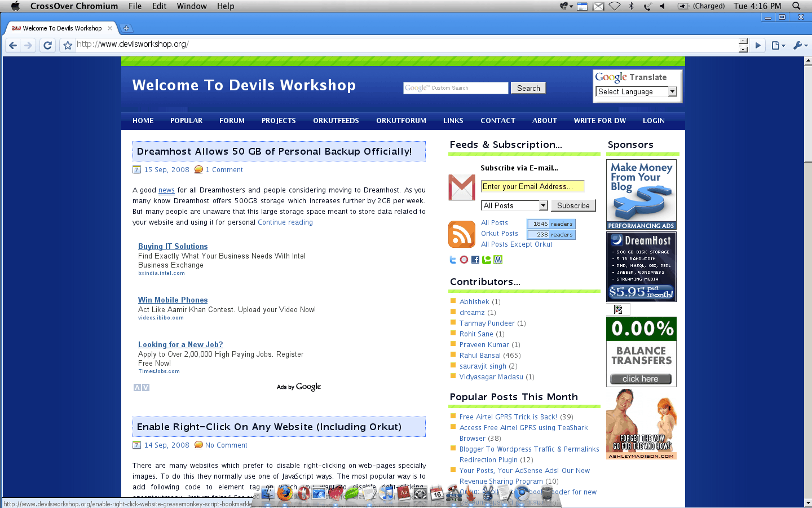Click the 1846 readers badge
This screenshot has width=812, height=508.
pos(551,224)
